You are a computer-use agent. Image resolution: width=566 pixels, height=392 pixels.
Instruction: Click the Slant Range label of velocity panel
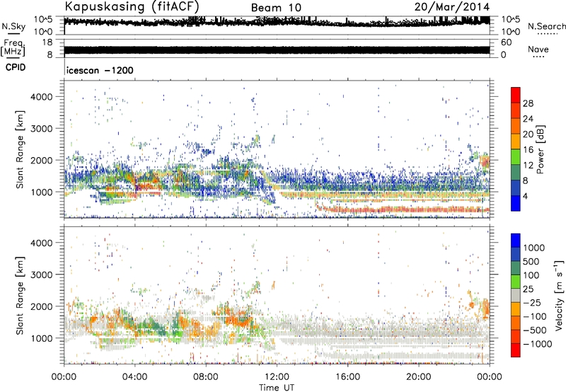(20, 295)
